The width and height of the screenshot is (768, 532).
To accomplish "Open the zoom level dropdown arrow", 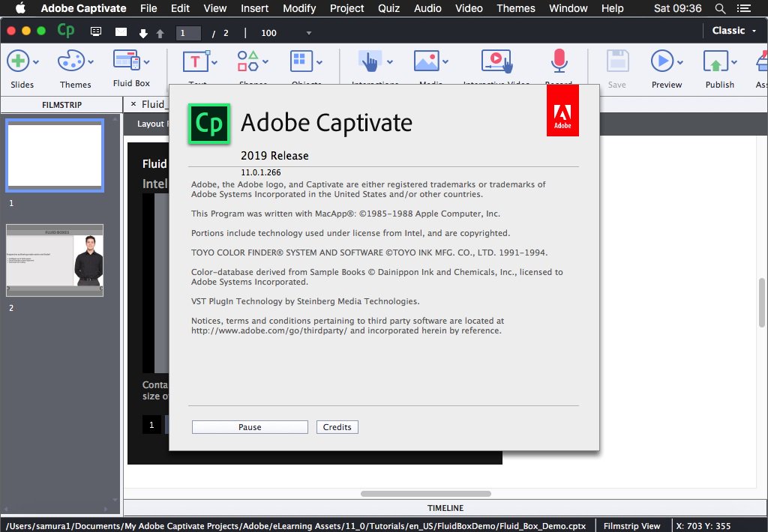I will coord(308,33).
